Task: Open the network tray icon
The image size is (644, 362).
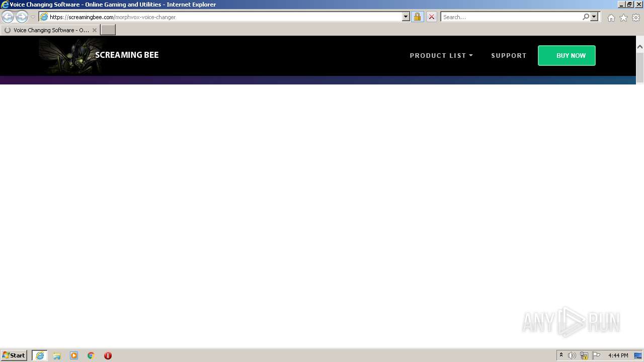Action: [x=584, y=355]
